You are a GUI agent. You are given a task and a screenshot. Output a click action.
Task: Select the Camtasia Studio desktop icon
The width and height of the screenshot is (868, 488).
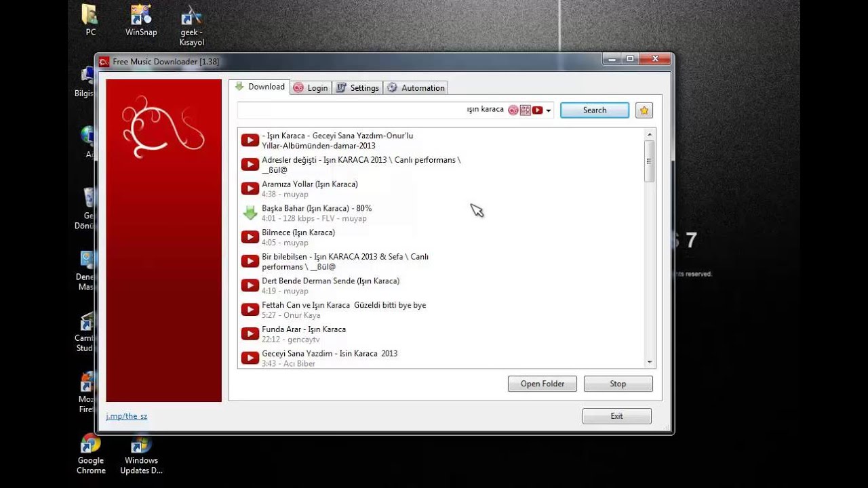(85, 331)
